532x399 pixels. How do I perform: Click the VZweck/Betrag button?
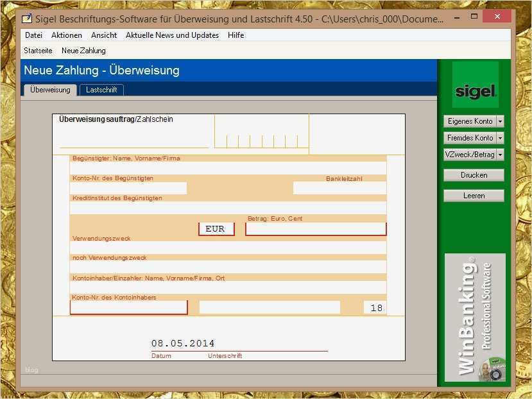pyautogui.click(x=470, y=155)
